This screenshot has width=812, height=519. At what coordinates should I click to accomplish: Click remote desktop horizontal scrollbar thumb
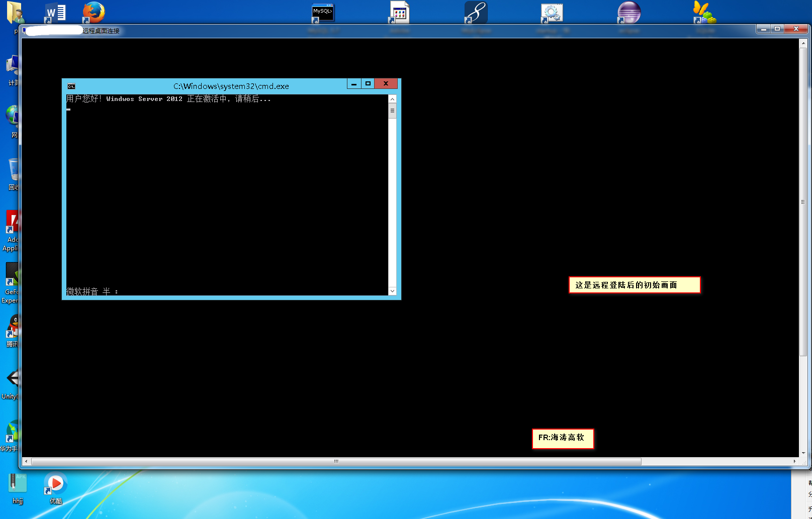click(336, 461)
